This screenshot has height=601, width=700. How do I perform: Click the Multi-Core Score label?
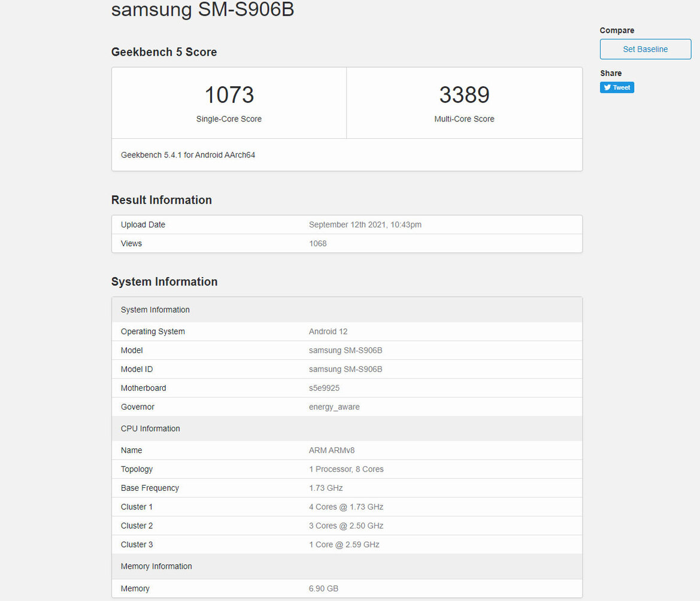(x=464, y=119)
